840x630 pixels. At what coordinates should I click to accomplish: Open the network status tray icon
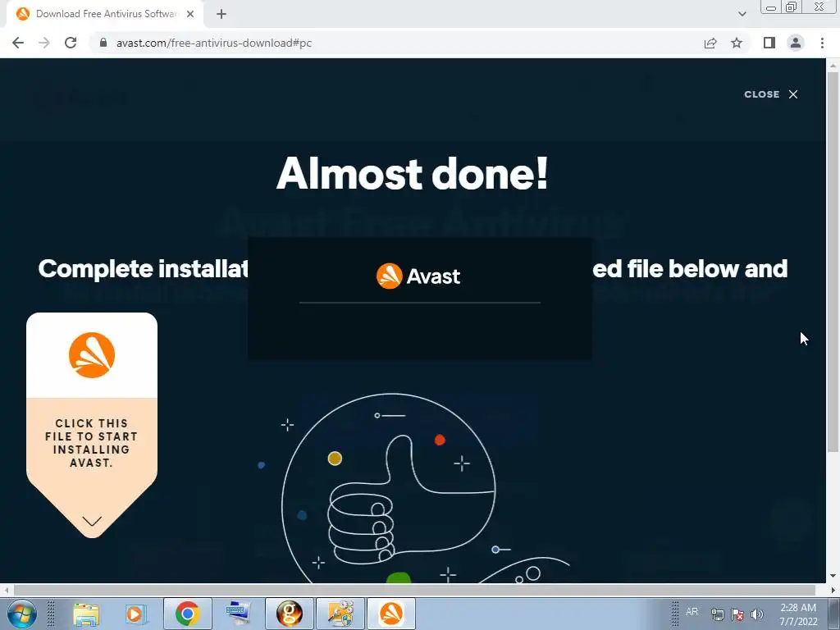tap(717, 614)
